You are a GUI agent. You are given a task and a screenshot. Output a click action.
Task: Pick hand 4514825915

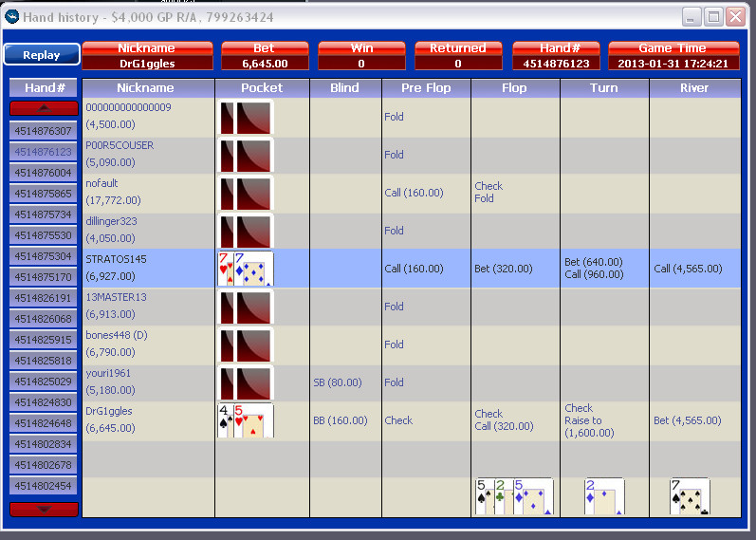tap(44, 339)
